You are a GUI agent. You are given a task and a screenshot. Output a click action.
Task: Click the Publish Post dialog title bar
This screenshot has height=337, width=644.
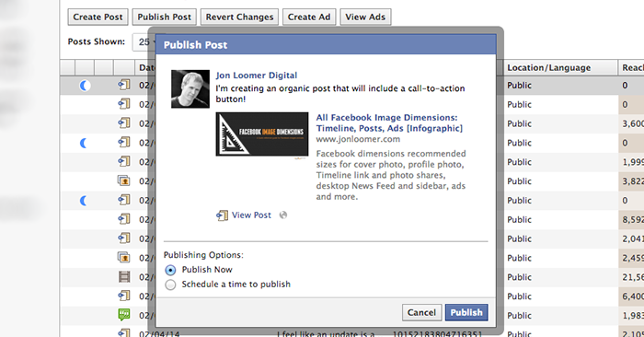[326, 45]
